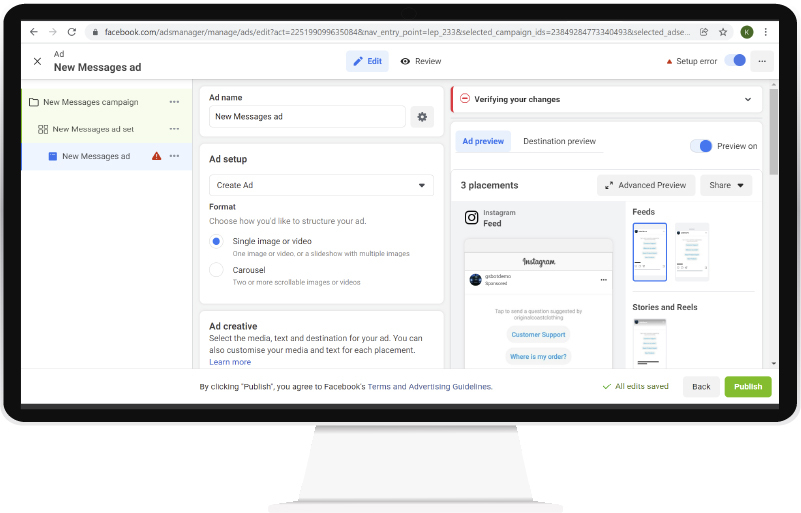Click the ad set grid icon
The image size is (801, 513).
coord(43,129)
